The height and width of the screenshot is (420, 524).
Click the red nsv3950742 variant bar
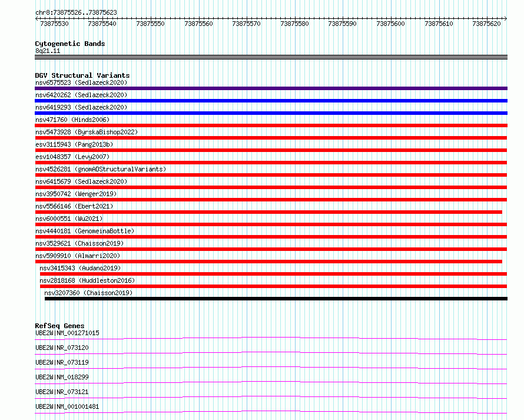click(x=271, y=200)
